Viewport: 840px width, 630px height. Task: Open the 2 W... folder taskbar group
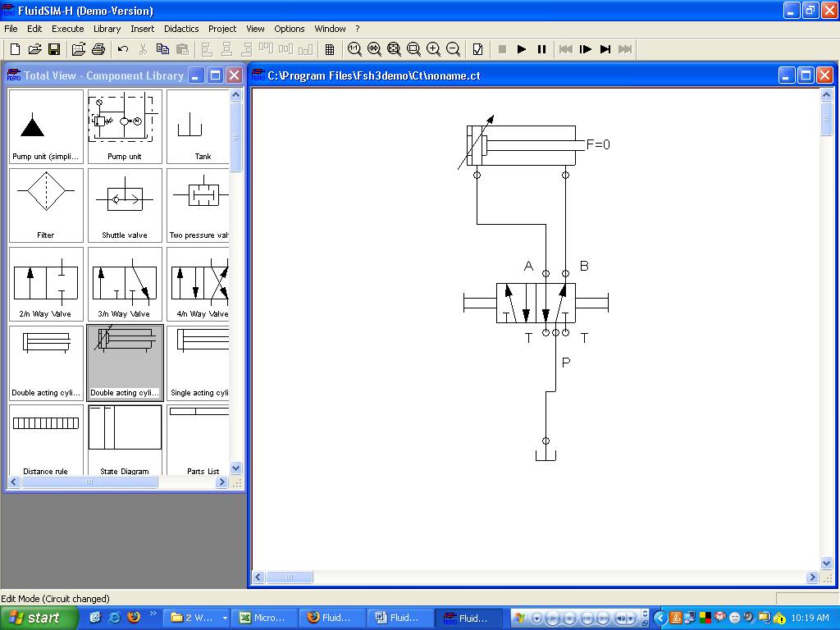[x=195, y=618]
